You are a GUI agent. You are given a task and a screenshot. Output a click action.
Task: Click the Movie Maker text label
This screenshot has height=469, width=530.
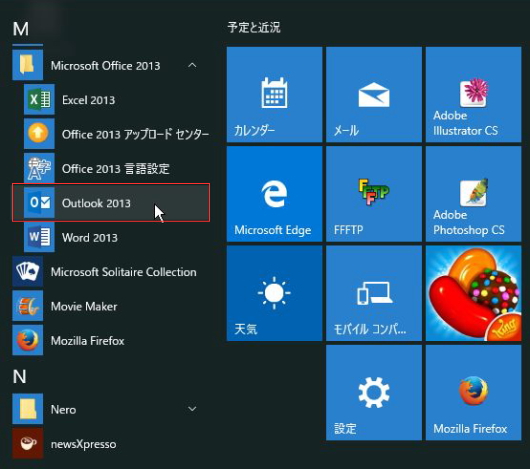84,306
